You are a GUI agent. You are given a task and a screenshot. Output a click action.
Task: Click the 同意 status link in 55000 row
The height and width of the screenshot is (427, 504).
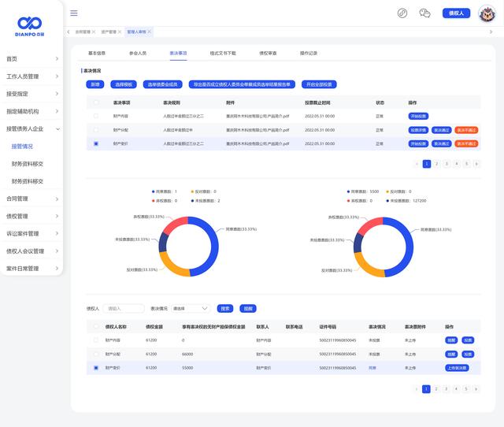[372, 368]
